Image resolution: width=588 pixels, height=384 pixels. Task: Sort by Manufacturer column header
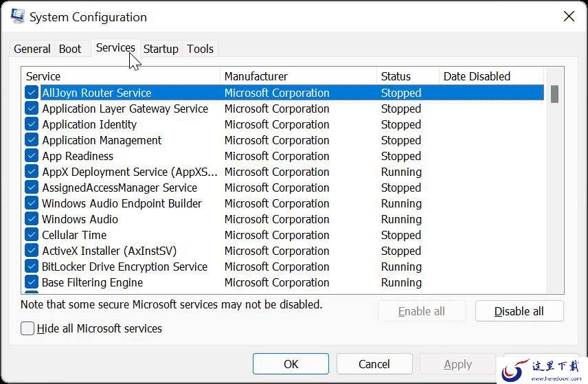(x=299, y=76)
